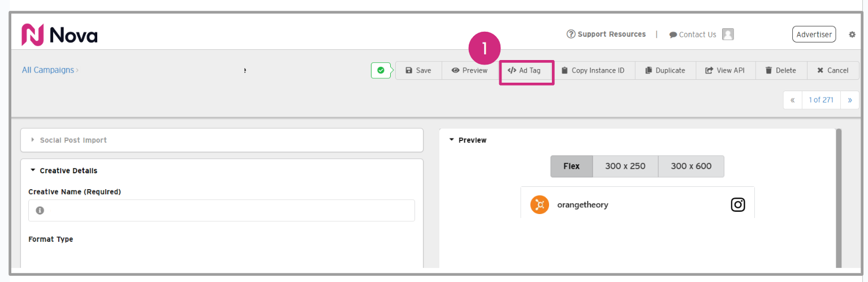Click the Instagram icon in preview
The image size is (868, 282).
pyautogui.click(x=737, y=204)
